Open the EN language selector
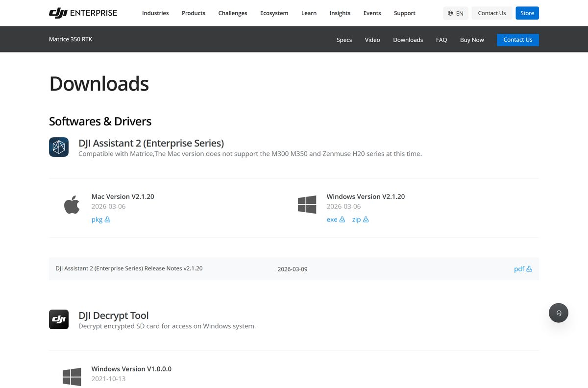588x388 pixels. coord(456,13)
